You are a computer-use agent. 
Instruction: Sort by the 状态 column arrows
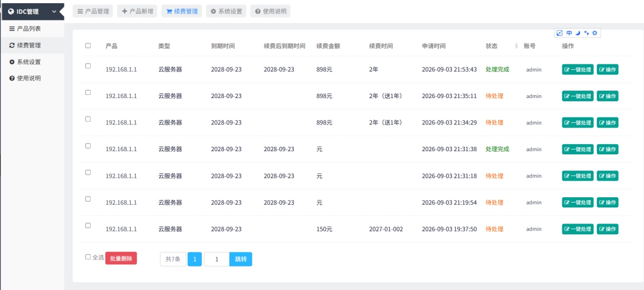click(516, 46)
